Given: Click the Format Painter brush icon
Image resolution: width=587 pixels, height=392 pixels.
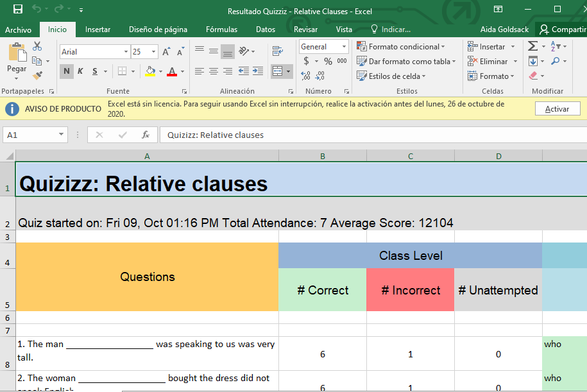Looking at the screenshot, I should 37,75.
